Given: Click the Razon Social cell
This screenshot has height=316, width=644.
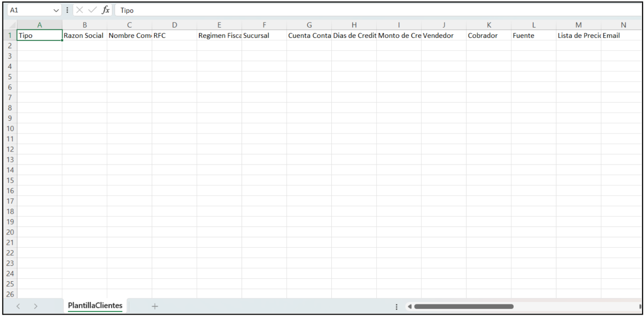Looking at the screenshot, I should (x=84, y=35).
